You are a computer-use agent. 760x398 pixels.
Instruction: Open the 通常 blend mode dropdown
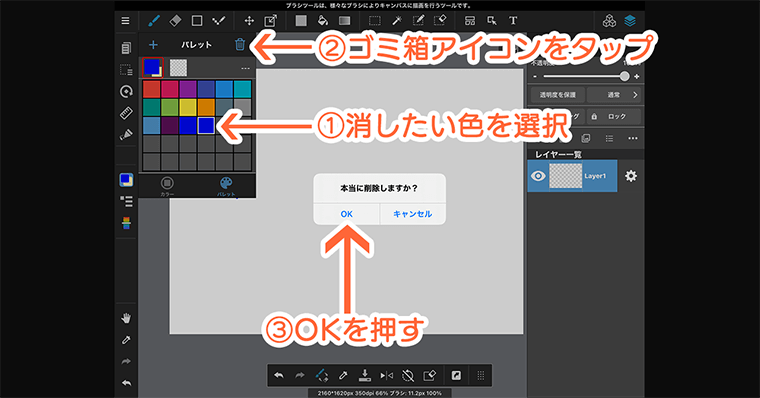coord(614,95)
